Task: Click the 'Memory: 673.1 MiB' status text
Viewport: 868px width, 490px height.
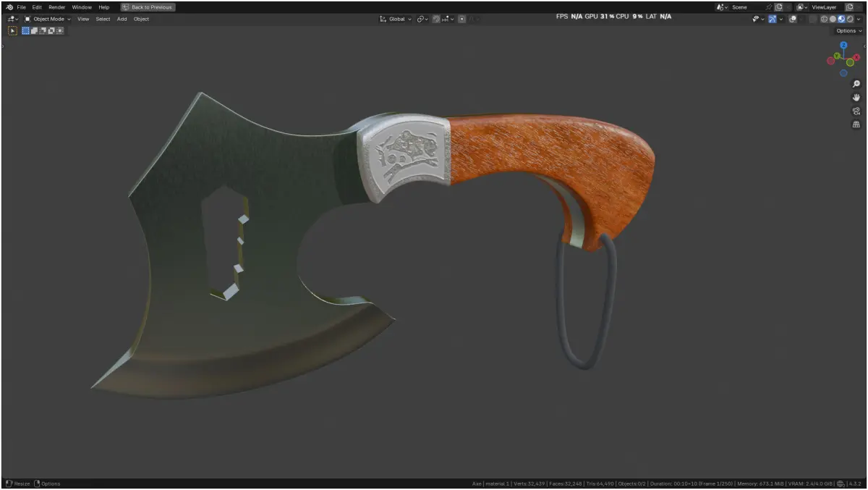Action: pyautogui.click(x=761, y=483)
